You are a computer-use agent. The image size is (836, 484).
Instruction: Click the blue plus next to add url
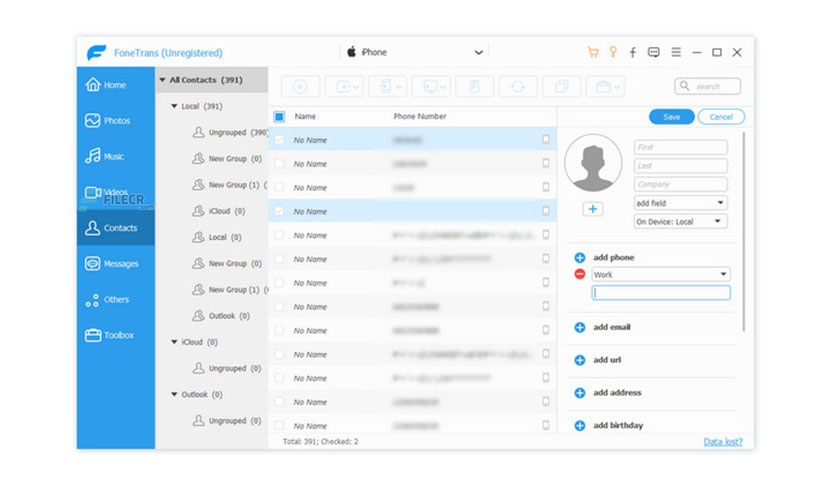click(x=580, y=360)
